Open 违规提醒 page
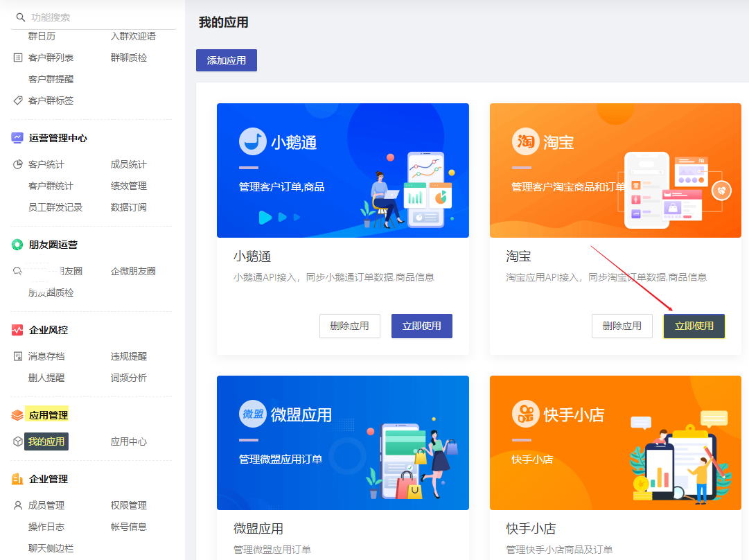The image size is (749, 560). pos(129,356)
